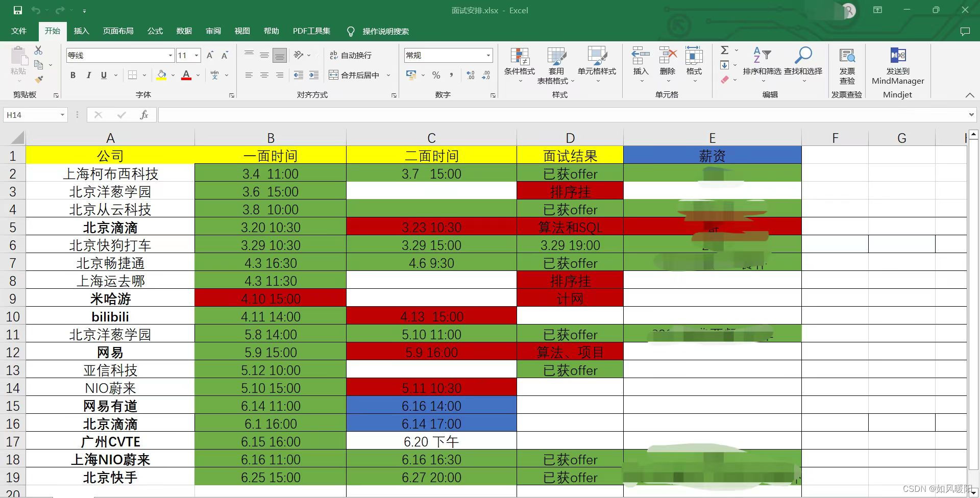This screenshot has width=980, height=498.
Task: Click the comma style icon
Action: click(451, 75)
